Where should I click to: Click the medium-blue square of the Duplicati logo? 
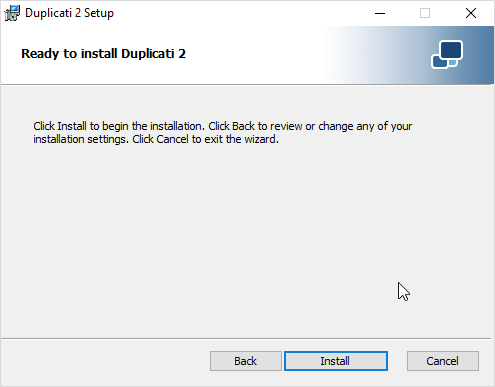point(439,62)
